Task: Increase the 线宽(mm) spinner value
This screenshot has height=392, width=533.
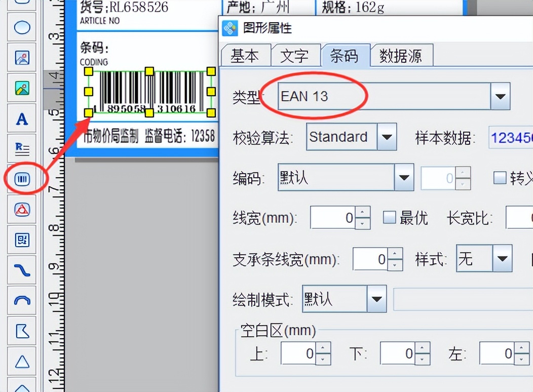Action: (363, 212)
